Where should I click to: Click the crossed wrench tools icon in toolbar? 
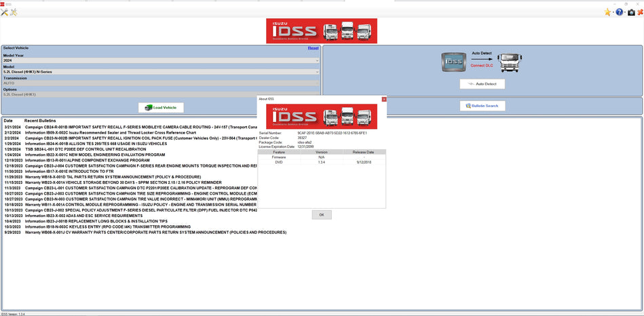[x=5, y=12]
